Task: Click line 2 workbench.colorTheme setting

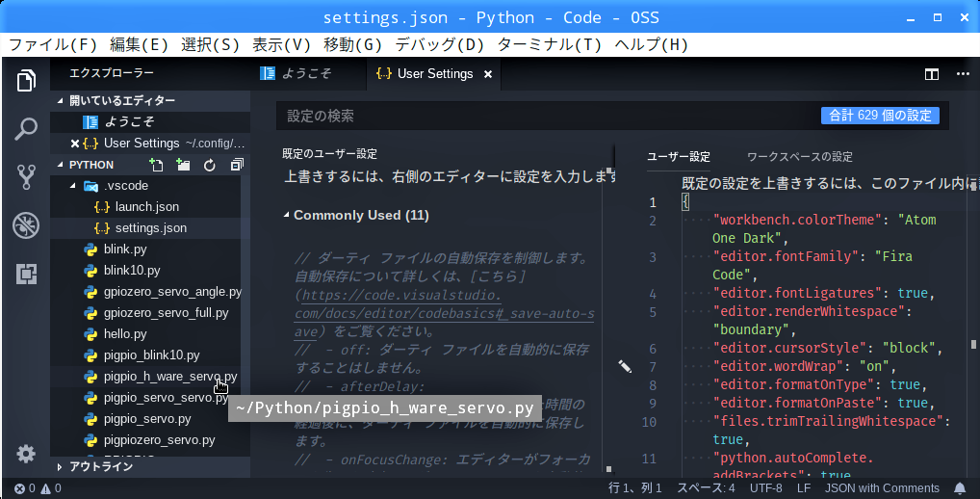Action: click(824, 229)
